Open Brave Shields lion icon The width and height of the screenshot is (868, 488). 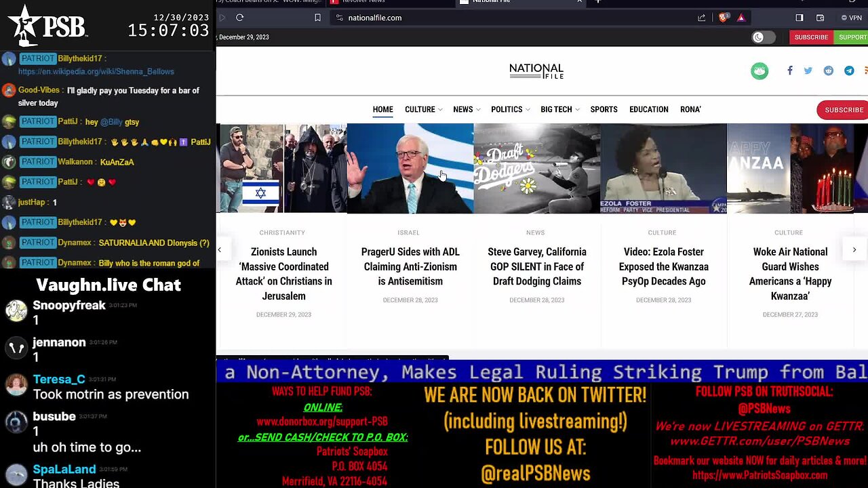[724, 18]
